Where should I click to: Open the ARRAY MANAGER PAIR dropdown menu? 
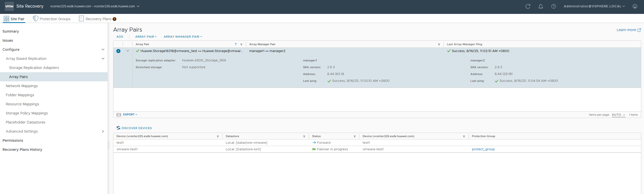[183, 37]
